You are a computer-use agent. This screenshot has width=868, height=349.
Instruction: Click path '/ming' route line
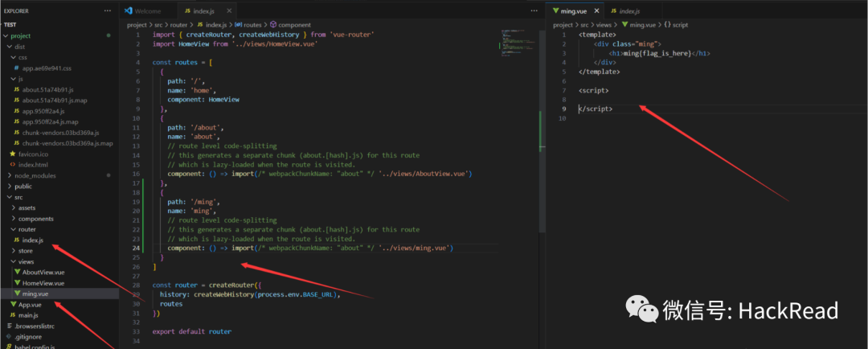click(194, 201)
